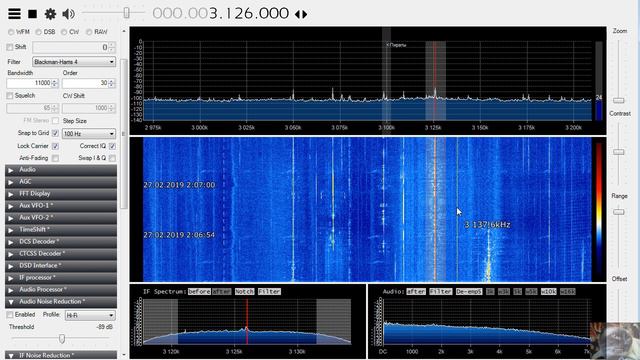Select the DSB demodulation mode
The width and height of the screenshot is (640, 360).
[x=38, y=32]
